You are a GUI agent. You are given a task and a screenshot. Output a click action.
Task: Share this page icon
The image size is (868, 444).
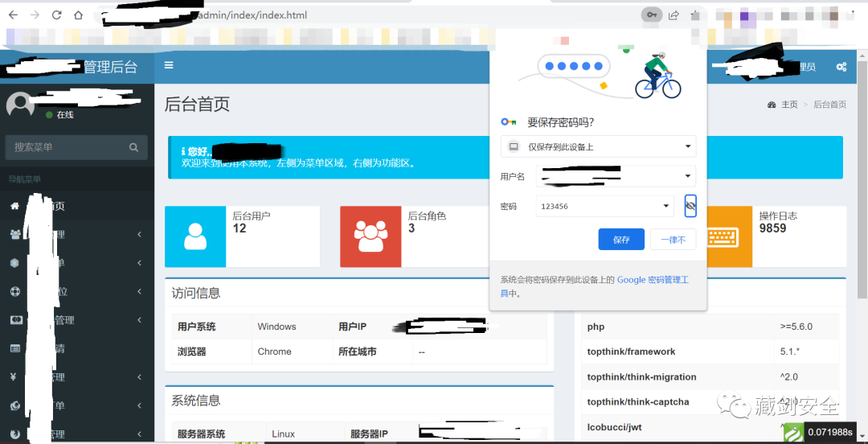[674, 15]
